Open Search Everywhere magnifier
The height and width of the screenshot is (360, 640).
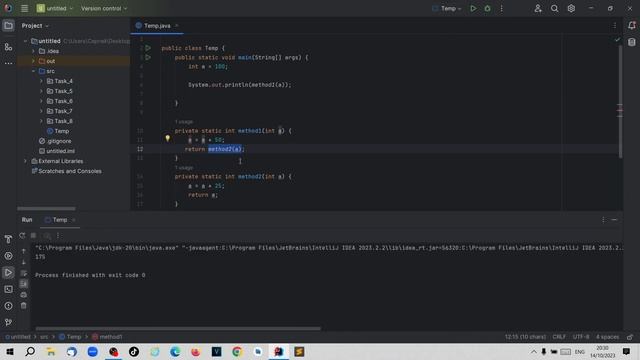(554, 8)
